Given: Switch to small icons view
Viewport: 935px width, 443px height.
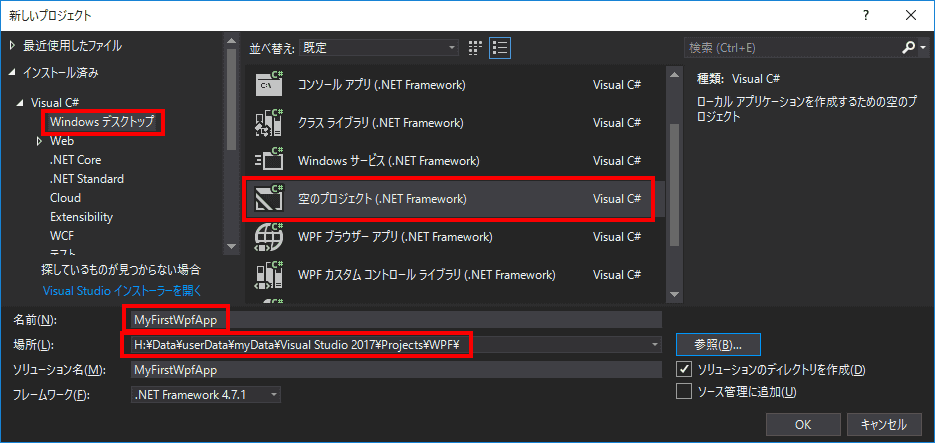Looking at the screenshot, I should pos(475,48).
